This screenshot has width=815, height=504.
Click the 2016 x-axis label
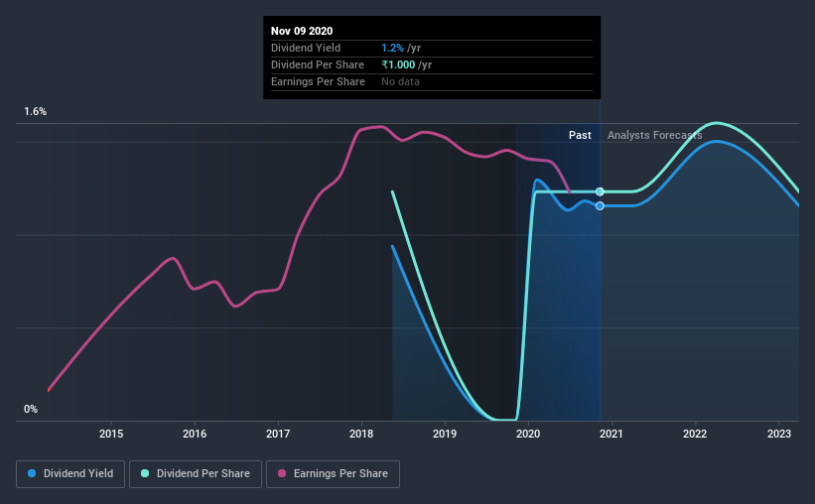(x=195, y=434)
